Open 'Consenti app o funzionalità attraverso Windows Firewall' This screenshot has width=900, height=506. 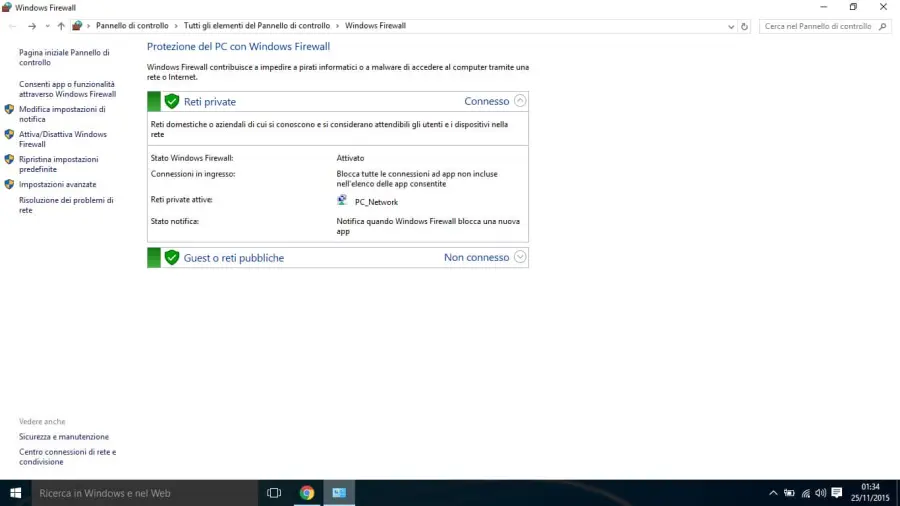[x=67, y=89]
